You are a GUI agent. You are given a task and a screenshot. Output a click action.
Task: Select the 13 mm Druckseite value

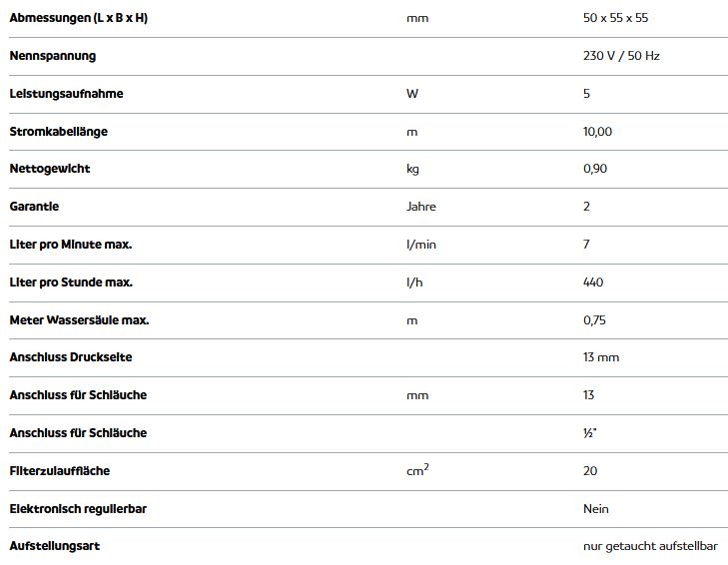pyautogui.click(x=601, y=357)
